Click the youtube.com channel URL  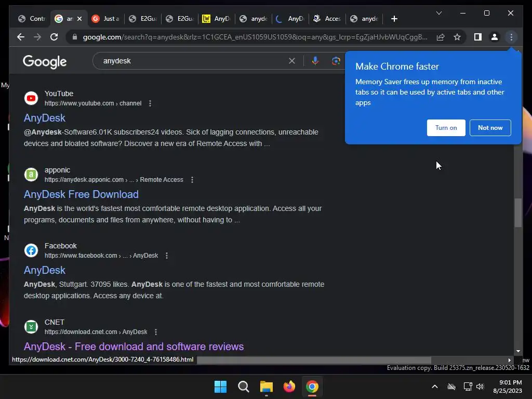[x=92, y=103]
